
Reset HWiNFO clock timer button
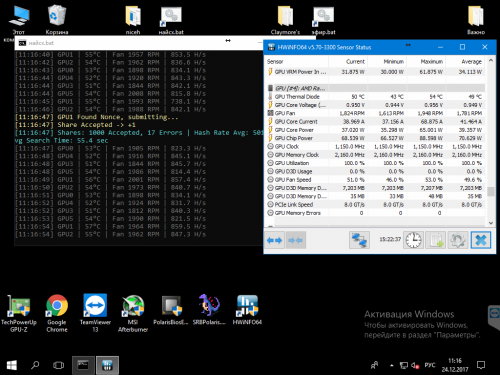click(x=413, y=240)
